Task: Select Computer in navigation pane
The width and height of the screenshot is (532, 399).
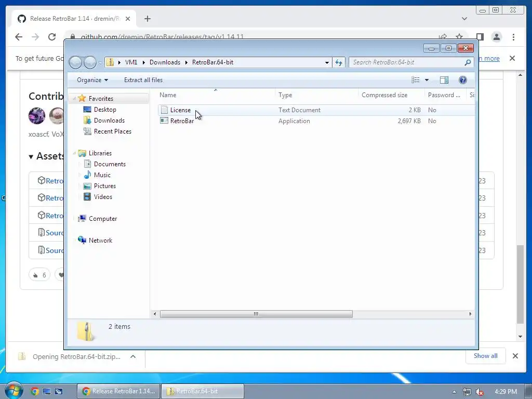Action: pyautogui.click(x=102, y=219)
